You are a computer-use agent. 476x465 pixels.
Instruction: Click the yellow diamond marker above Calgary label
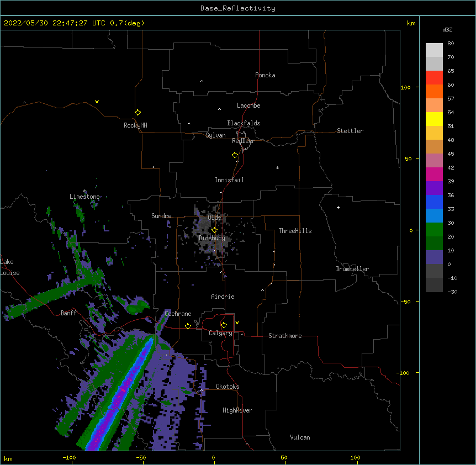pyautogui.click(x=224, y=325)
